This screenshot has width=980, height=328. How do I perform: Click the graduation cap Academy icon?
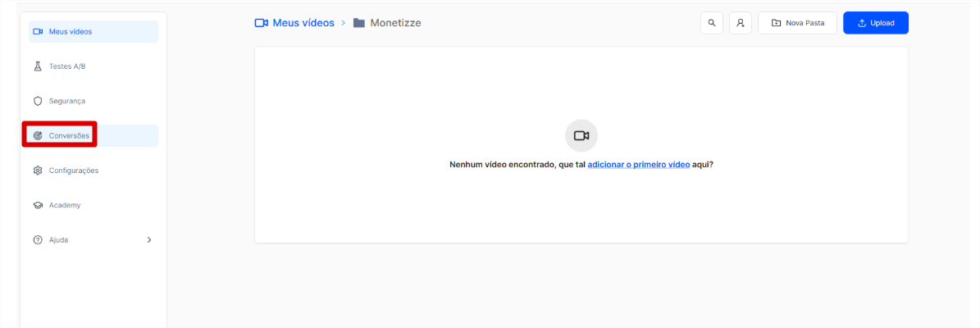point(38,205)
